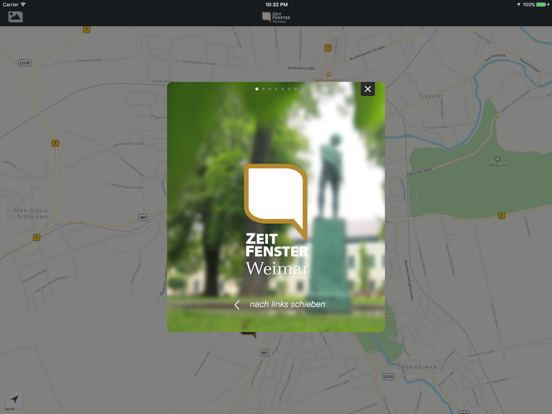Viewport: 552px width, 414px height.
Task: Select the first page indicator dot
Action: (x=257, y=89)
